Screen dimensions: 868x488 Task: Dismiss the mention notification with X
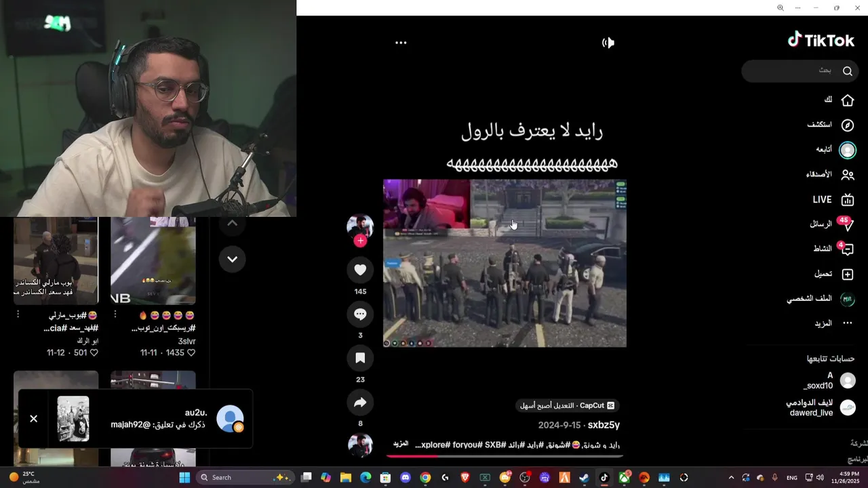(x=33, y=419)
